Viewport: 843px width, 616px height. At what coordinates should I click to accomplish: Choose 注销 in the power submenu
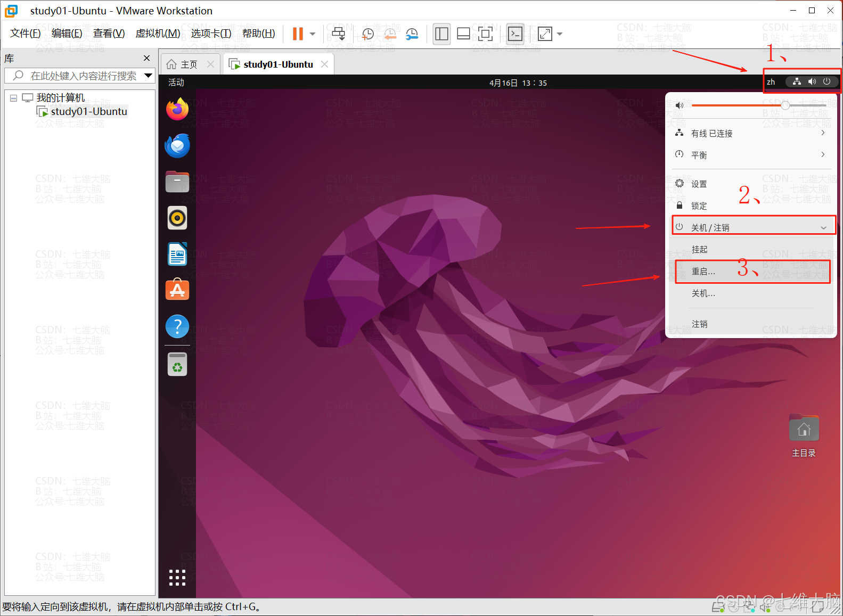point(751,324)
